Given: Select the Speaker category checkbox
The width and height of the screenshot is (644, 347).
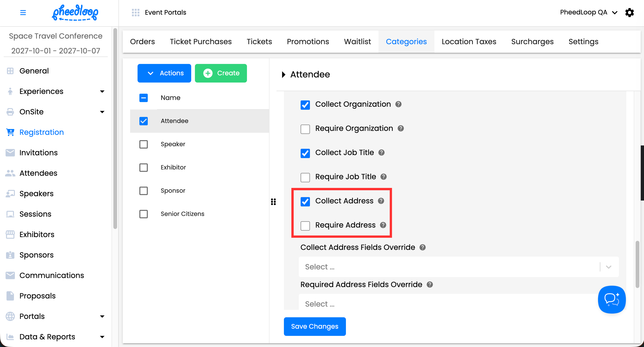Looking at the screenshot, I should pyautogui.click(x=144, y=144).
